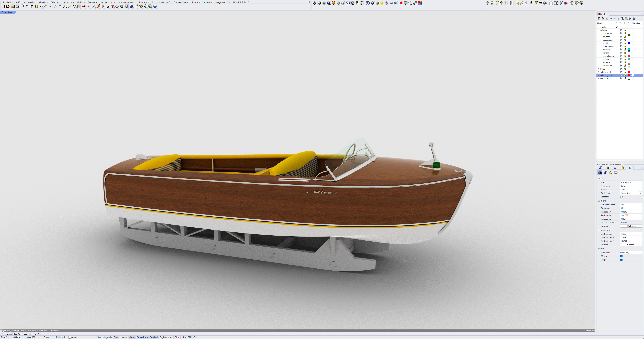Open the Proiezione dropdown

point(640,193)
